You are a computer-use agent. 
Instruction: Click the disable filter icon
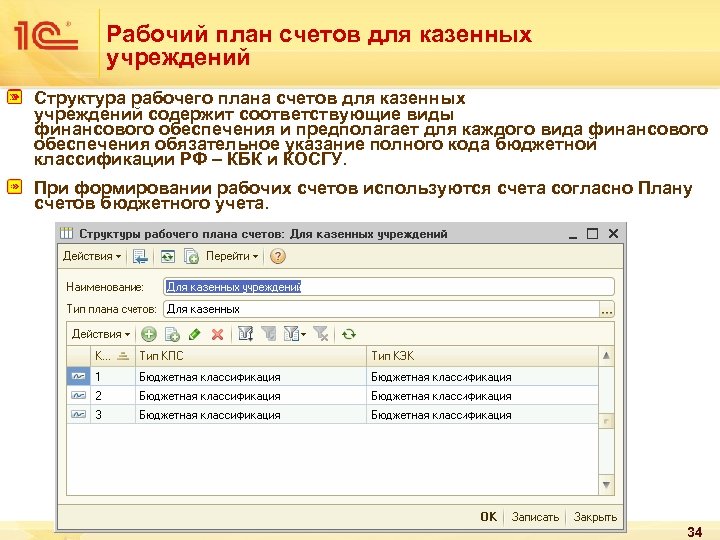click(x=321, y=334)
